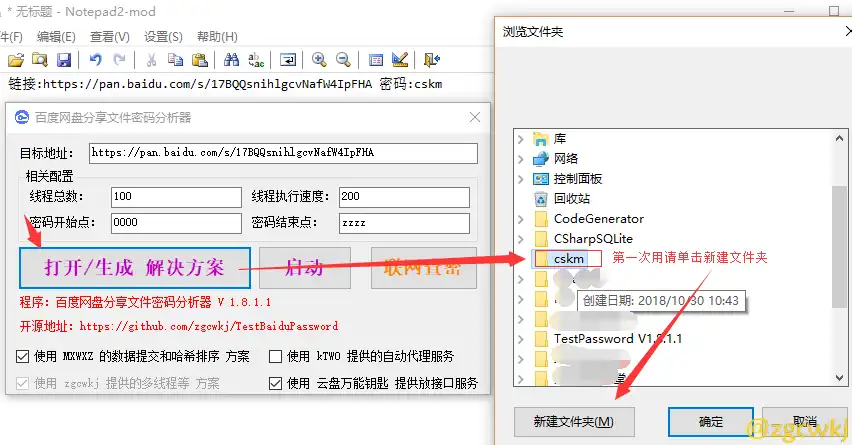The width and height of the screenshot is (852, 445).
Task: Enable 使用 kTWO 提供的自动代理服务 checkbox
Action: pyautogui.click(x=275, y=356)
